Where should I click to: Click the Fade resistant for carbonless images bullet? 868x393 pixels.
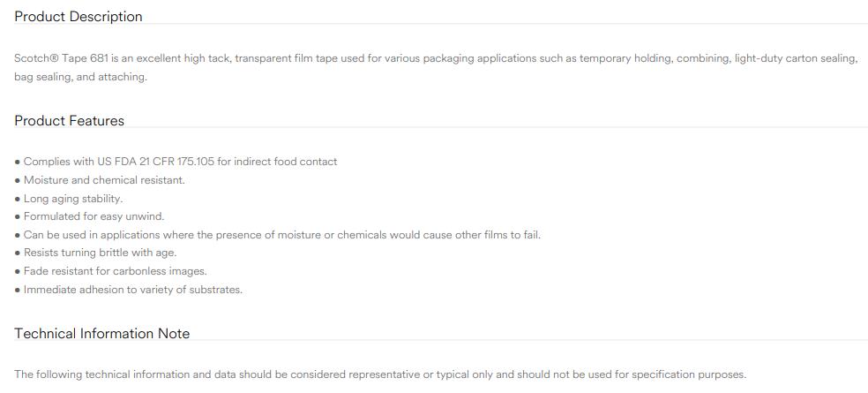pos(110,272)
